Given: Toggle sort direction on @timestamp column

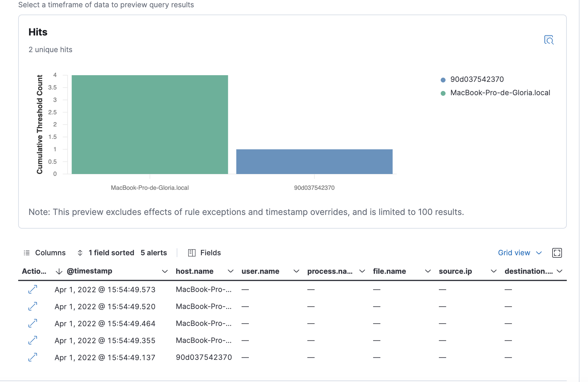Looking at the screenshot, I should (x=58, y=271).
